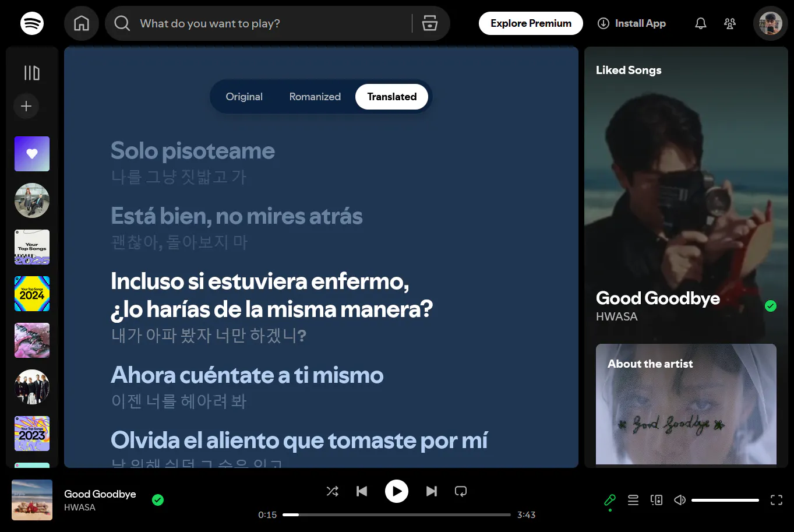The width and height of the screenshot is (794, 532).
Task: Open the Your Top Songs 2025 playlist
Action: point(32,247)
